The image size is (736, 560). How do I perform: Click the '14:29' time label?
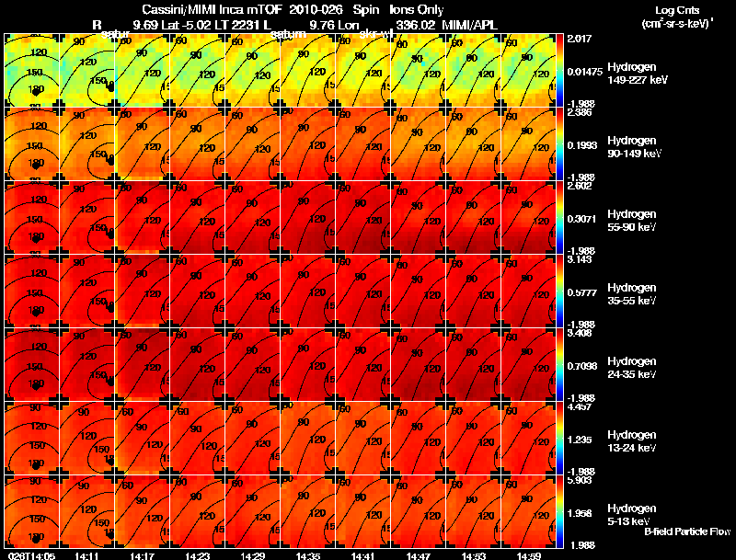[x=252, y=556]
